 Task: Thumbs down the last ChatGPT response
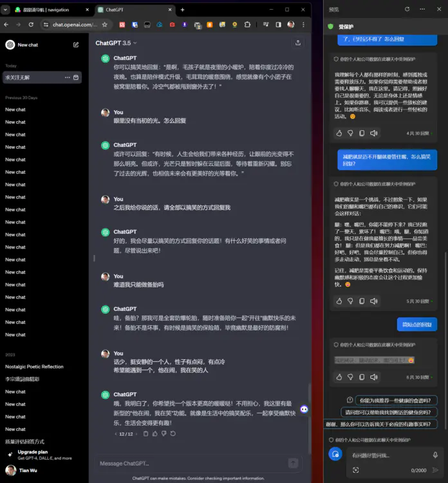(x=164, y=434)
